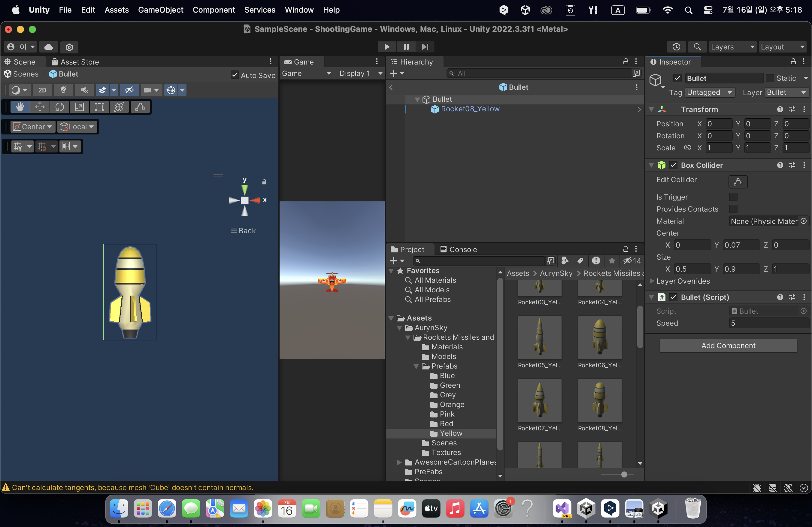Select the Move tool in Scene toolbar
Screen dimensions: 812x527
(40, 107)
